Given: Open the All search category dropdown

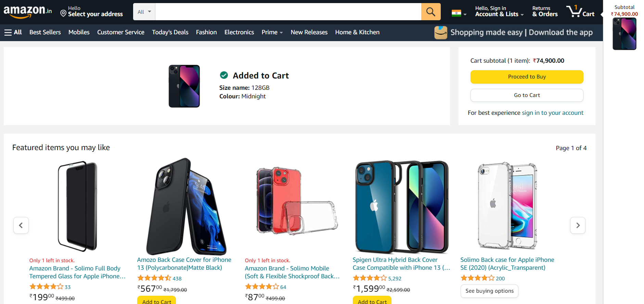Looking at the screenshot, I should click(144, 11).
